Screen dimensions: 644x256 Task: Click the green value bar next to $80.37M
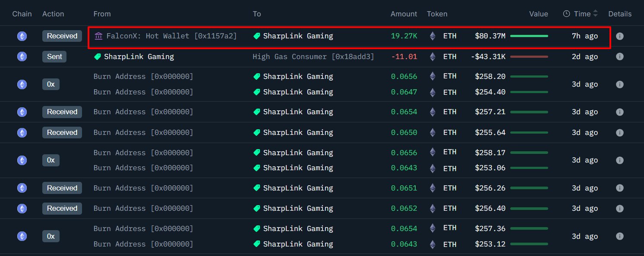tap(529, 36)
